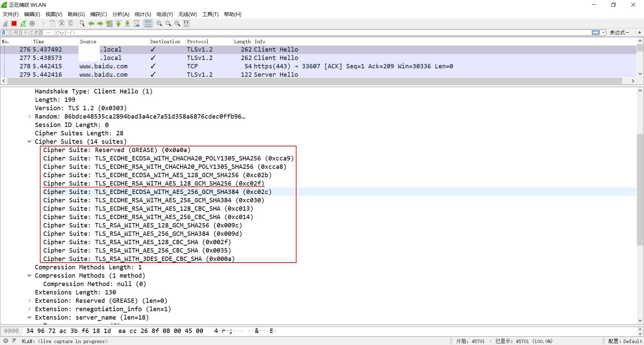Click details pane scroll-down arrow
Image resolution: width=644 pixels, height=345 pixels.
tap(640, 321)
